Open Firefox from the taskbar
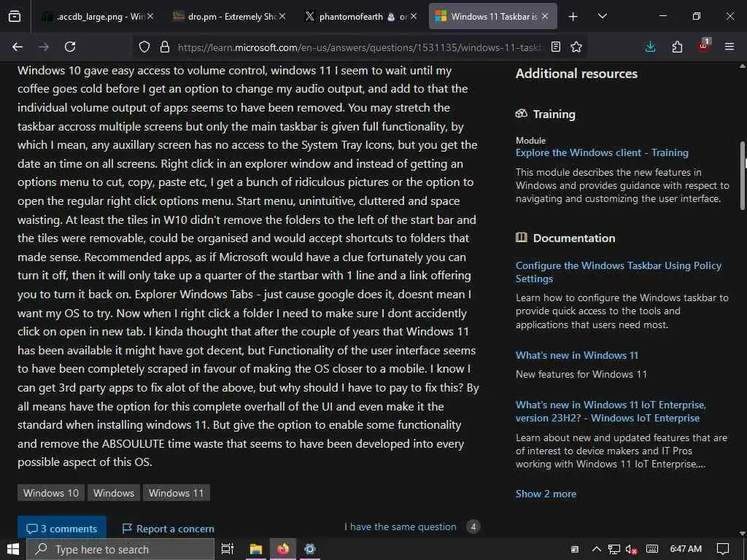The width and height of the screenshot is (747, 560). coord(283,549)
